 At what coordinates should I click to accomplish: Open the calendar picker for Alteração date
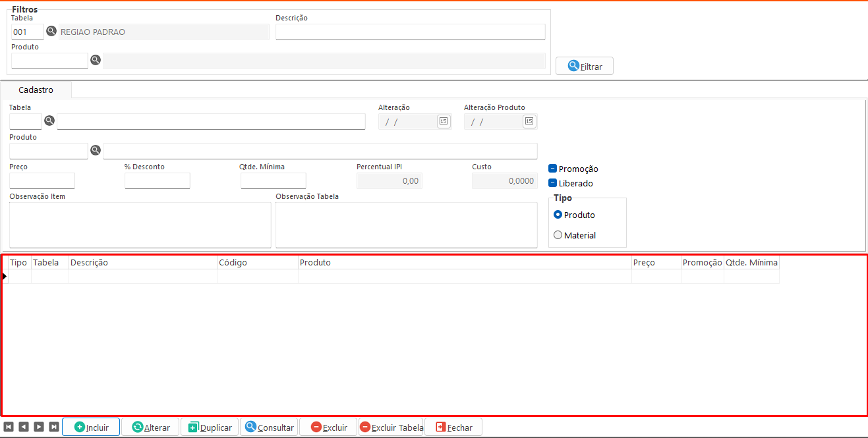pos(444,121)
